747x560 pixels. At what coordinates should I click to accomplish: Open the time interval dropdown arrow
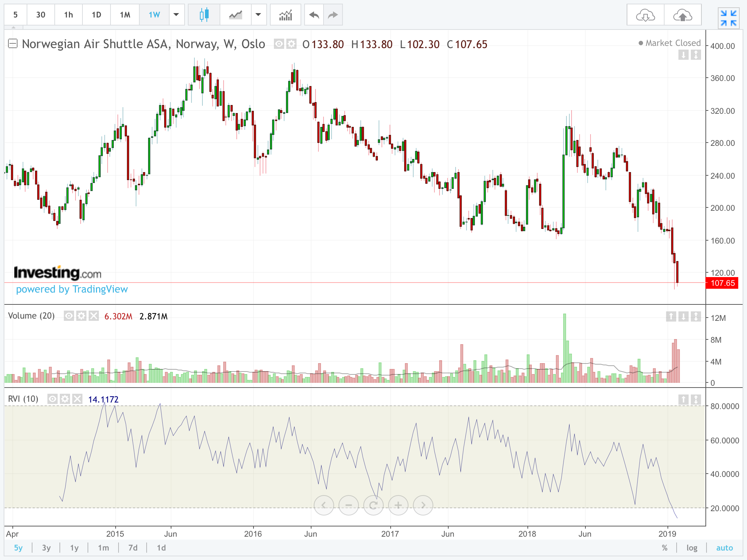(x=176, y=15)
